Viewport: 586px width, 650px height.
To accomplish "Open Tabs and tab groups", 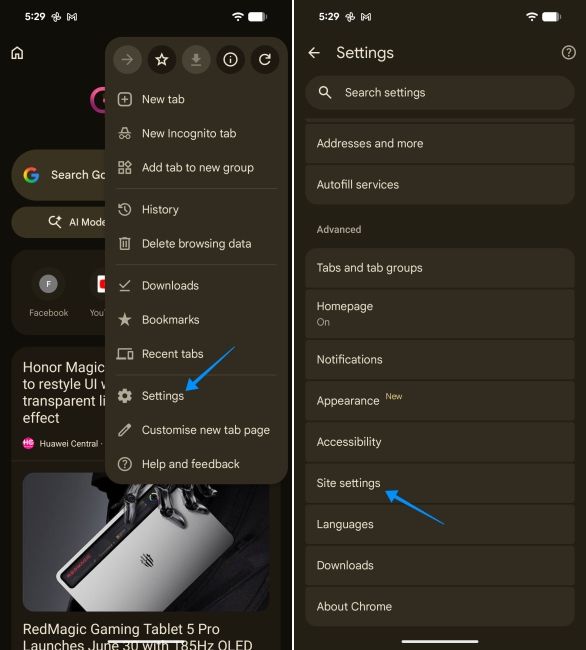I will tap(440, 268).
